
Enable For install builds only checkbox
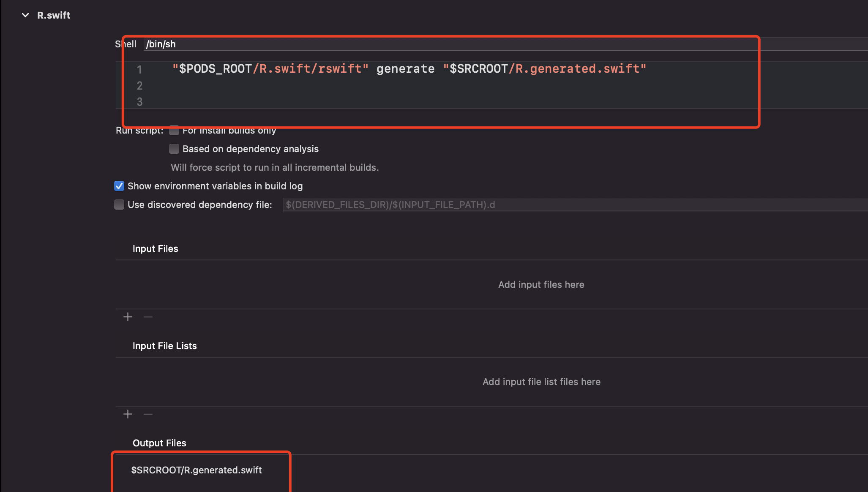click(x=174, y=130)
